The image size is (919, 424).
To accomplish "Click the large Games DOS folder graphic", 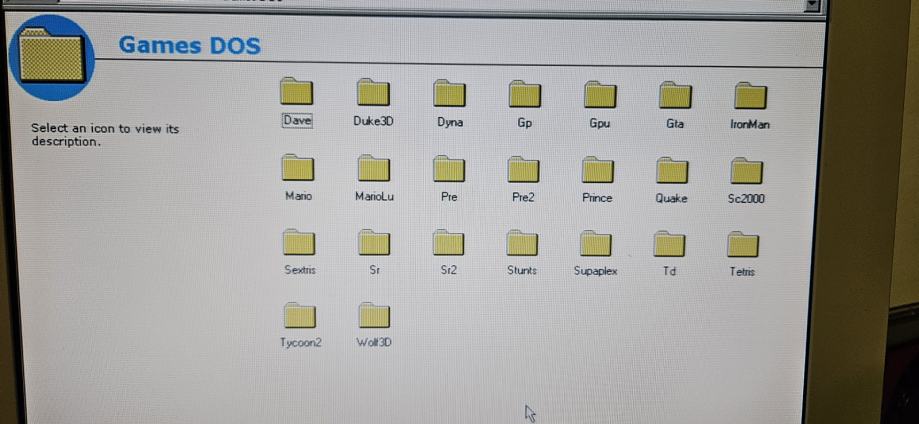I will tap(52, 57).
